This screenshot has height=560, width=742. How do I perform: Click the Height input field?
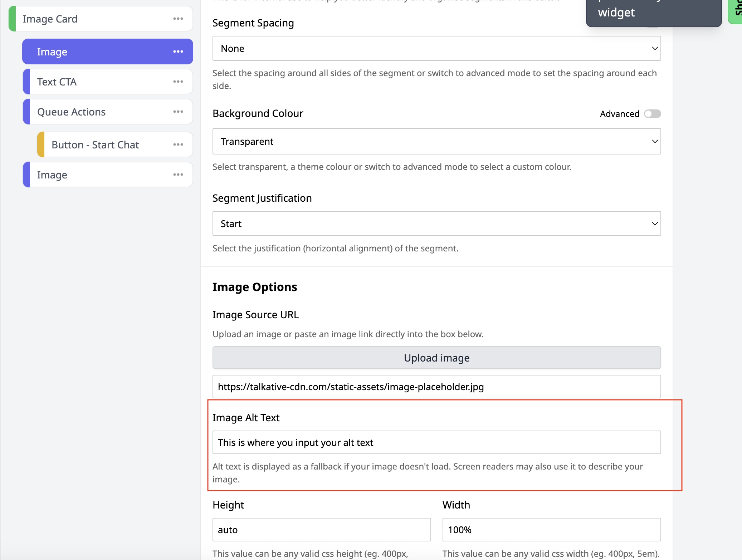point(321,530)
